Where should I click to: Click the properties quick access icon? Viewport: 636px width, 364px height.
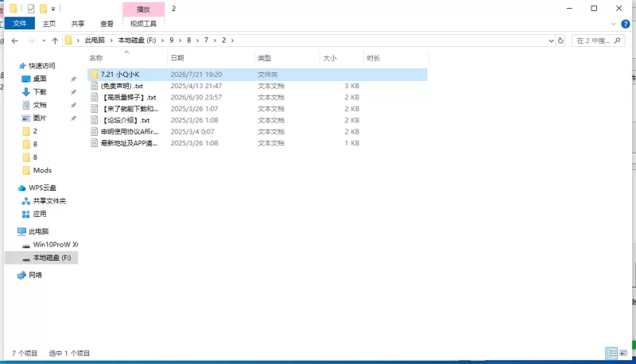click(x=31, y=8)
